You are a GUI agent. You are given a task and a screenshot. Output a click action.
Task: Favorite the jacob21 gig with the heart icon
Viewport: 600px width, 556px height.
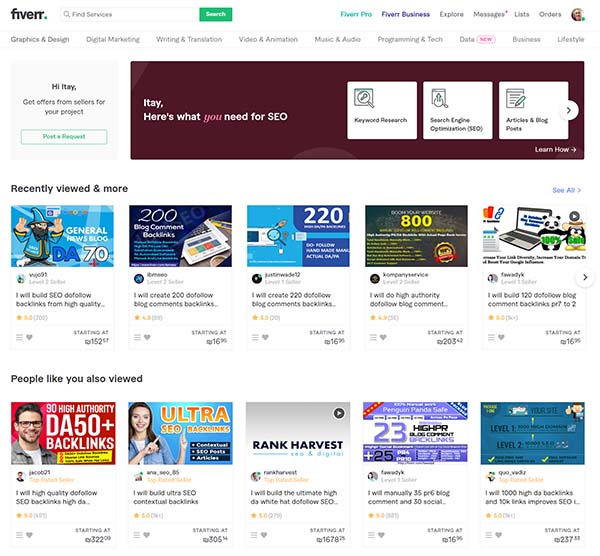(29, 535)
